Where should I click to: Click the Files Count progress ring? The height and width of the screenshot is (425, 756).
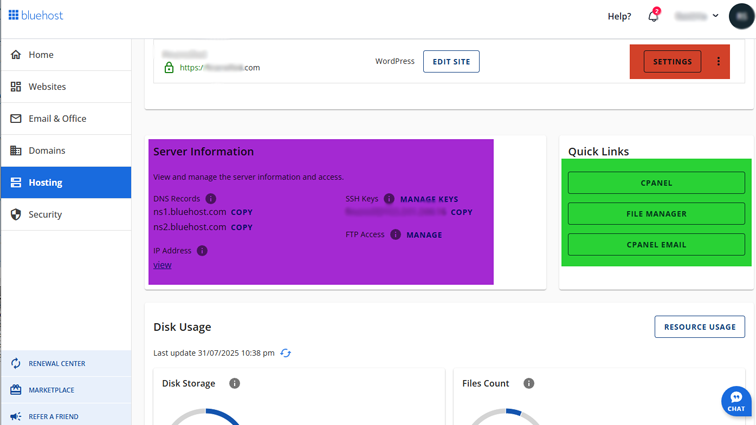506,417
